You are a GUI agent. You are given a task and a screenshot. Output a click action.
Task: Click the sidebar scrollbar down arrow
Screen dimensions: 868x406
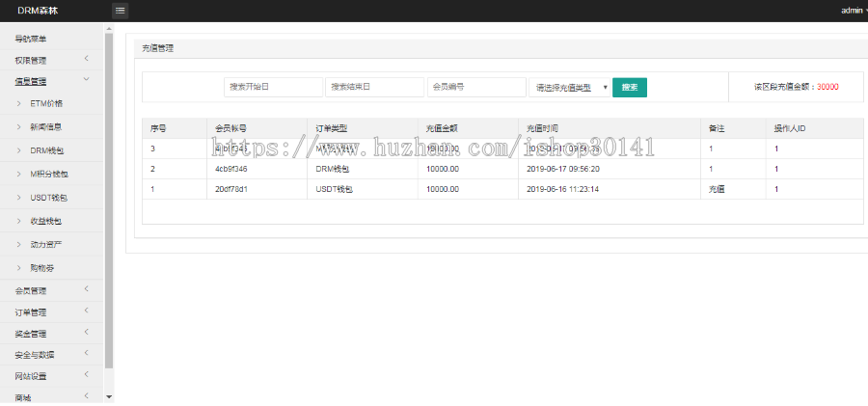click(x=108, y=396)
